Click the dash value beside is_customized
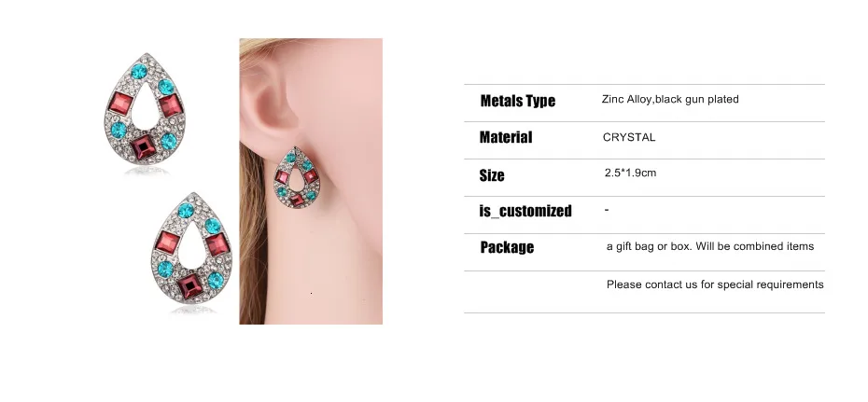The image size is (868, 402). (x=607, y=210)
